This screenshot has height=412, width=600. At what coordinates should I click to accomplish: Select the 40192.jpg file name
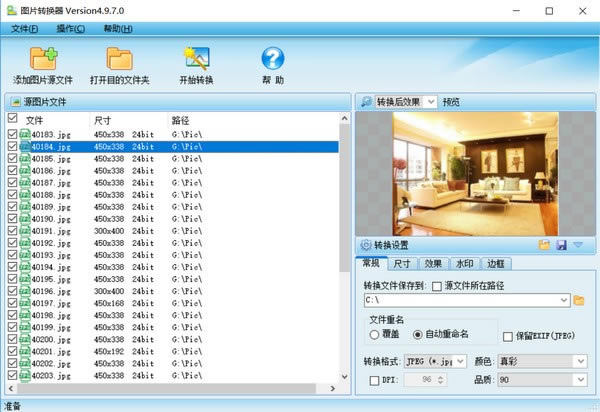51,243
